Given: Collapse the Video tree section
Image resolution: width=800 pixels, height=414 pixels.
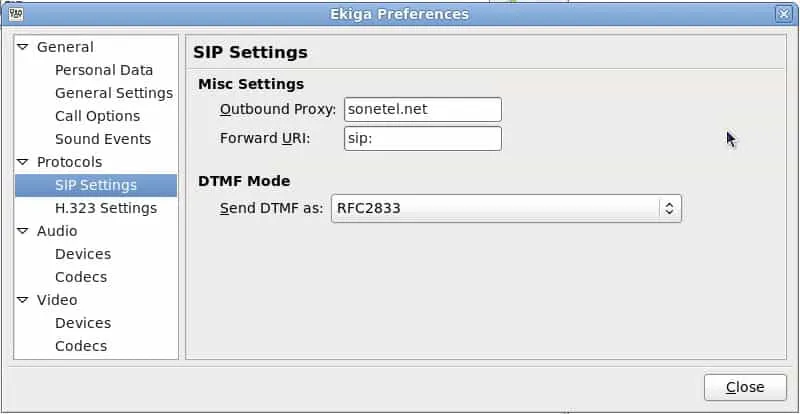Looking at the screenshot, I should tap(23, 300).
